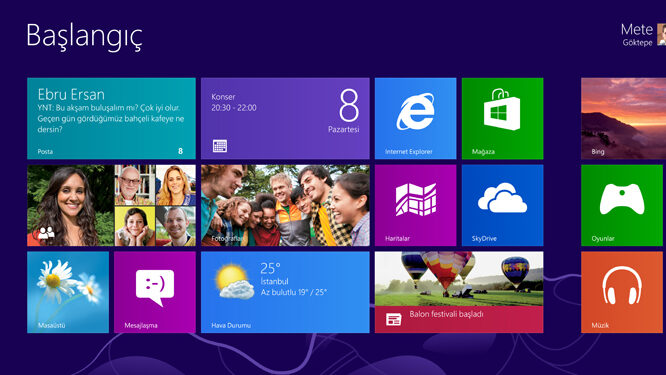Click the bearded man with glasses photo
Image resolution: width=666 pixels, height=375 pixels.
135,185
